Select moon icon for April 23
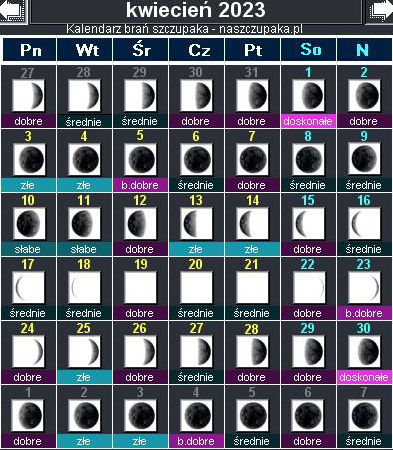The width and height of the screenshot is (393, 450). pos(364,287)
